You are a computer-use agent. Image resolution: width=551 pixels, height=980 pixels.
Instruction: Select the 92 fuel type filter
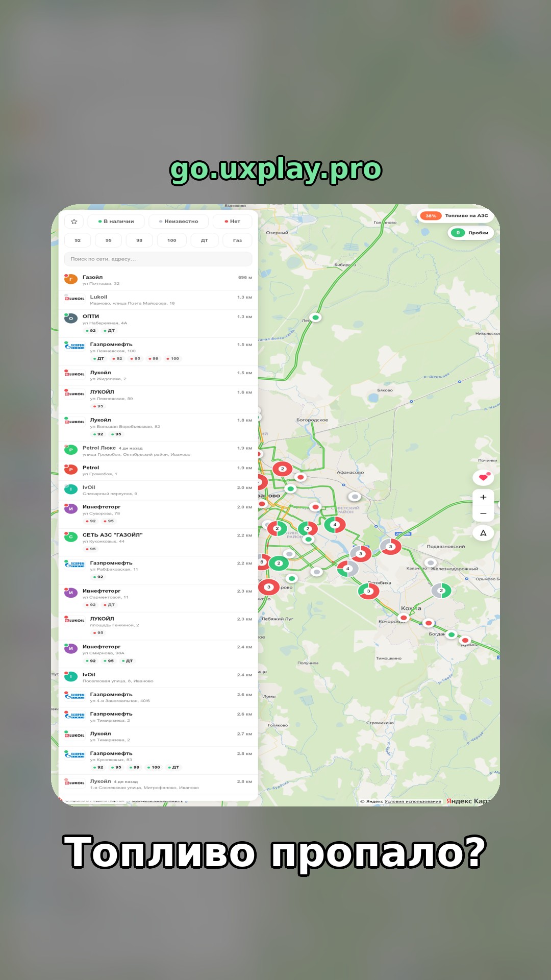pos(78,240)
